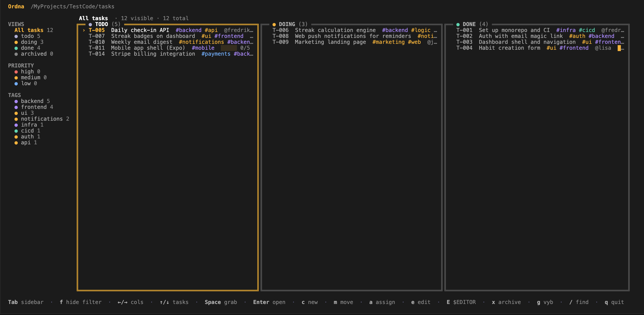Click the orange dot next to notifications tag
The image size is (644, 315).
pos(16,119)
